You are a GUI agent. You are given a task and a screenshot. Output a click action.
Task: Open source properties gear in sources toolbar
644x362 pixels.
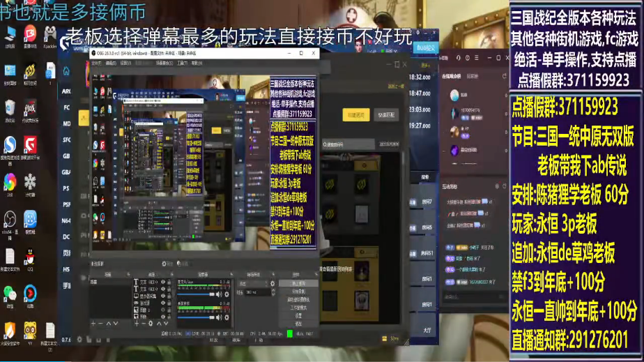pos(151,324)
